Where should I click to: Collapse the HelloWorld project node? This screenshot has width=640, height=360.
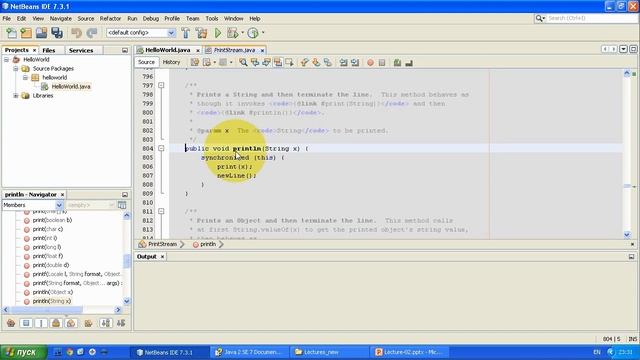(7, 60)
